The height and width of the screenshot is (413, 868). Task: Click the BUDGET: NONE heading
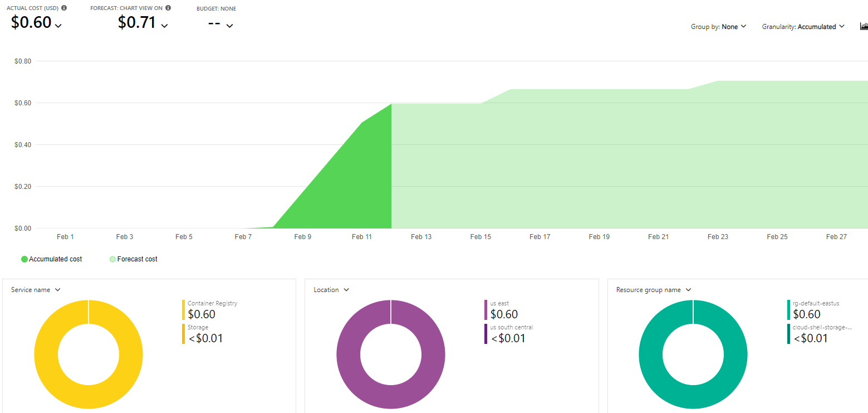click(x=216, y=9)
